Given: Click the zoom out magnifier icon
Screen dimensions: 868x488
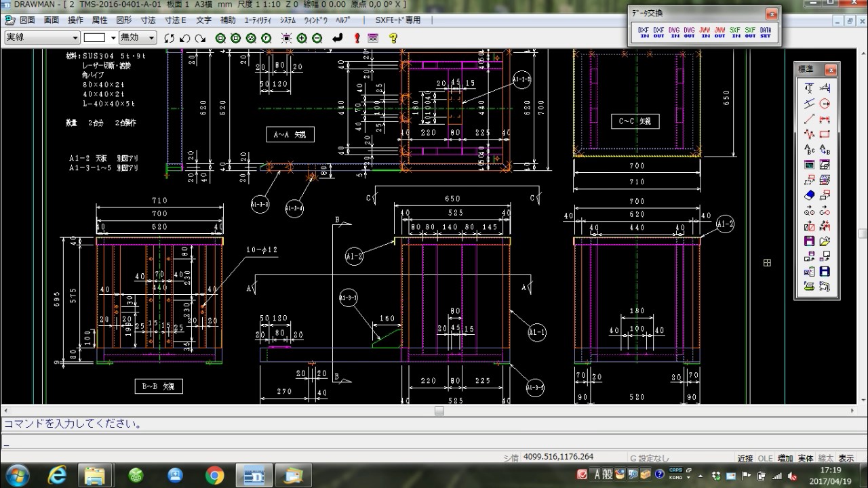Looking at the screenshot, I should [x=317, y=38].
